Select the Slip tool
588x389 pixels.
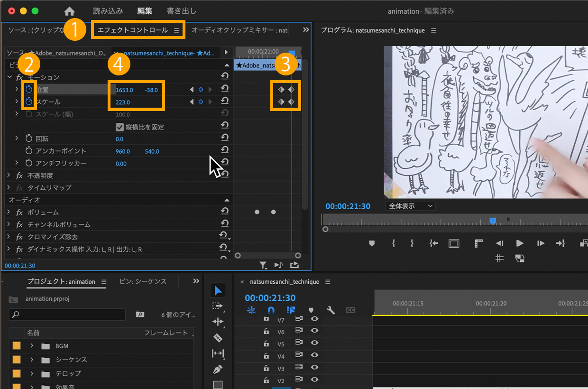click(x=218, y=353)
